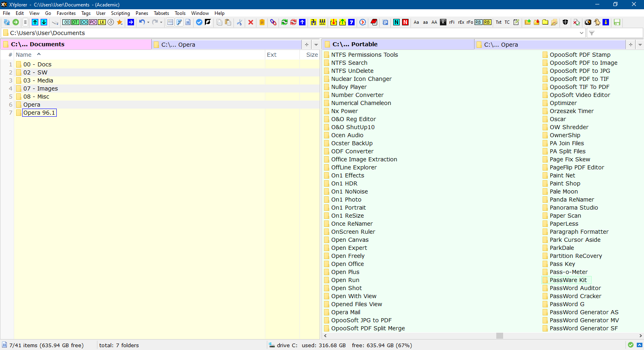Click the red refresh arrows icon
Screen dimensions: 644x350
click(x=293, y=22)
